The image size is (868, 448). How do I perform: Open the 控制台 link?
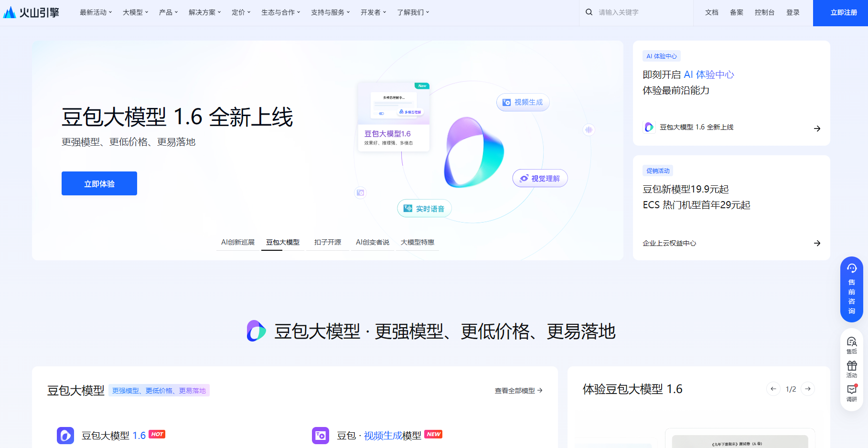[x=765, y=12]
